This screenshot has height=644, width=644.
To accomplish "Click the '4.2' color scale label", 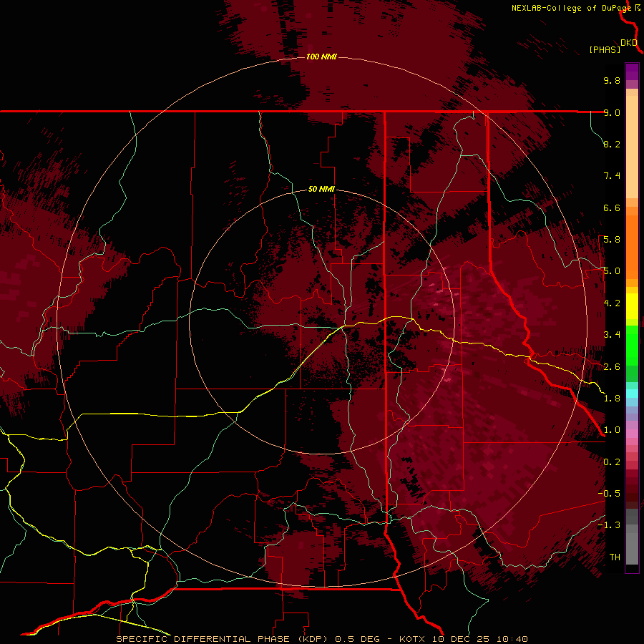I will pos(612,303).
